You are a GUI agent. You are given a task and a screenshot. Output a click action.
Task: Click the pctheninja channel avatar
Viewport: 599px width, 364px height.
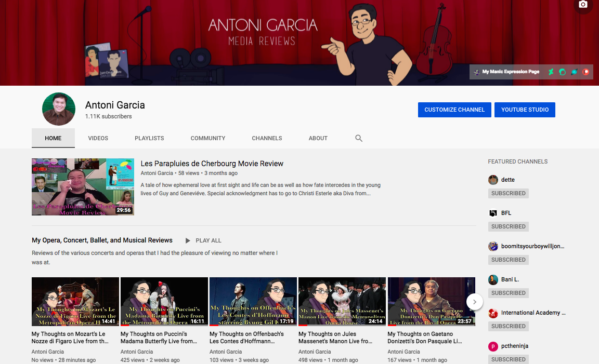click(x=493, y=346)
